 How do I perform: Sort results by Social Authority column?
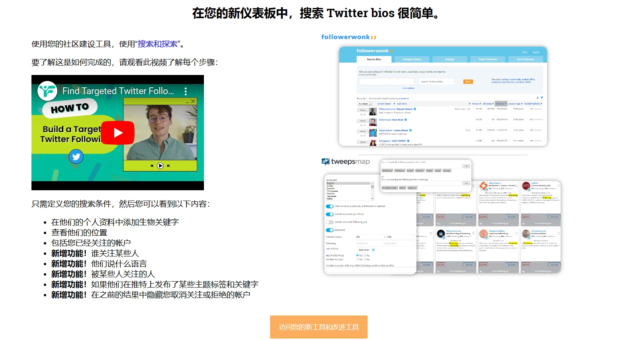pos(533,104)
